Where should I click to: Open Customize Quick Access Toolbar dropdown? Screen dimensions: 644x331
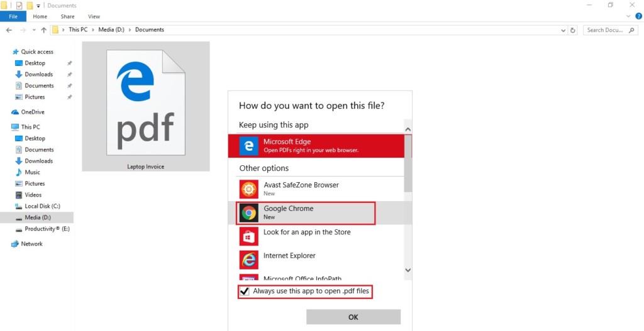click(x=38, y=6)
